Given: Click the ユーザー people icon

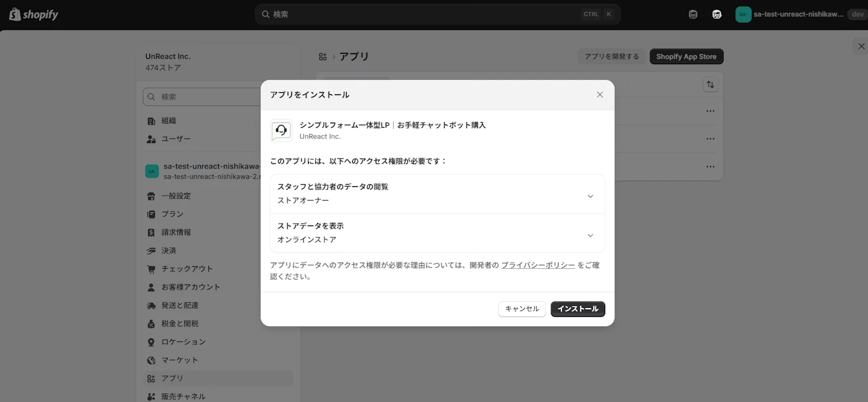Looking at the screenshot, I should click(151, 139).
